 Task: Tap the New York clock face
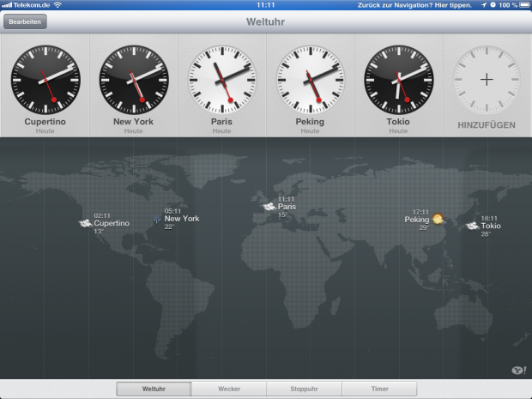point(133,80)
